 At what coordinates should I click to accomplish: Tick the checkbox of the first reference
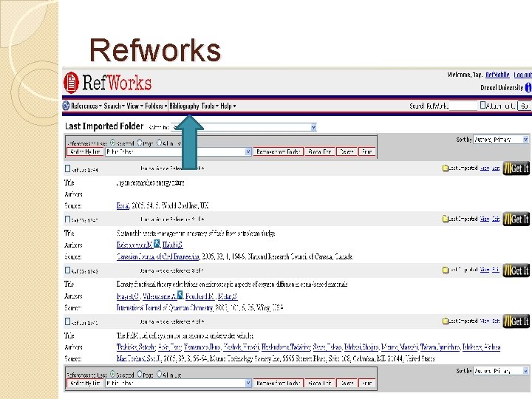(x=67, y=168)
